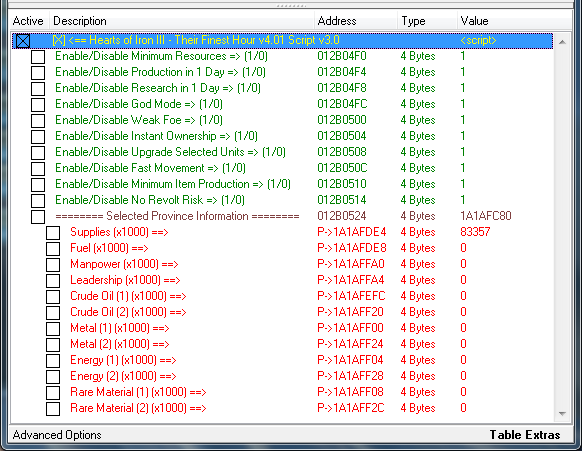Click pointer address P->1A1AFF2C
This screenshot has height=451, width=582.
[x=351, y=408]
